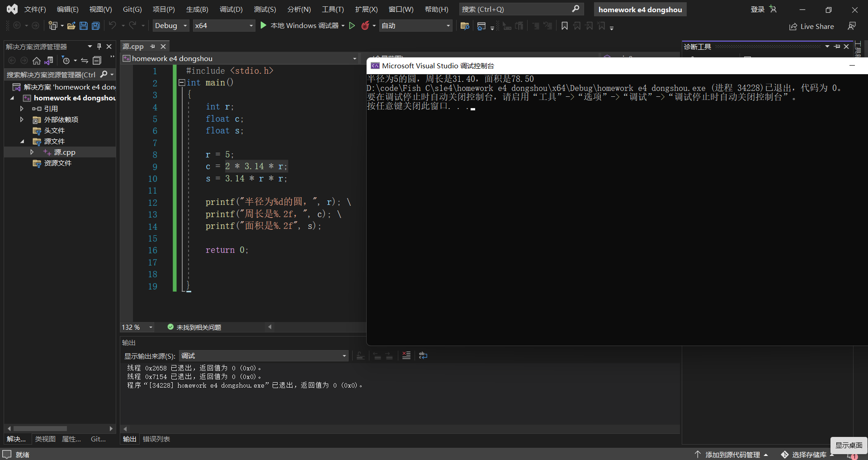Expand the local Windows debugger dropdown arrow
The image size is (868, 460).
coord(343,26)
